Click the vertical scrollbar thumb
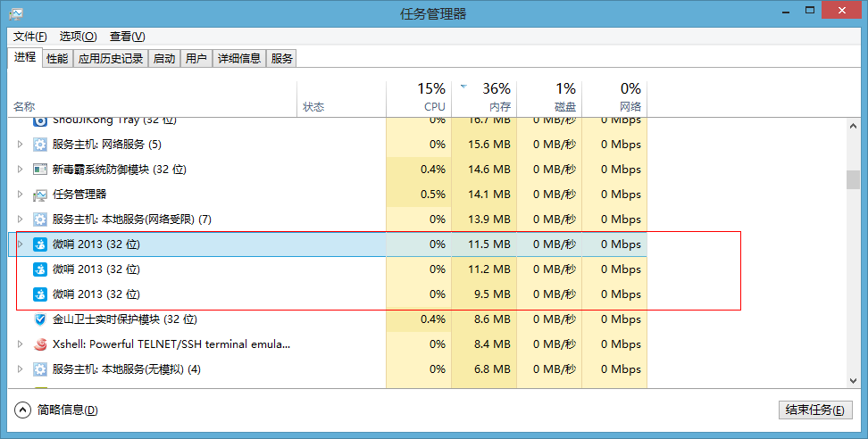The width and height of the screenshot is (868, 439). pos(853,179)
